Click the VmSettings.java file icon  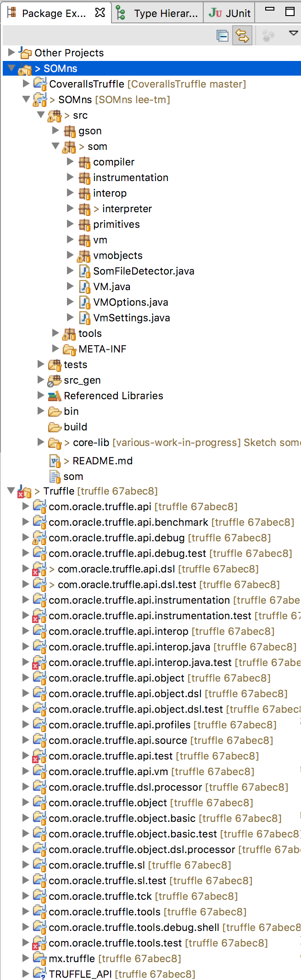84,318
